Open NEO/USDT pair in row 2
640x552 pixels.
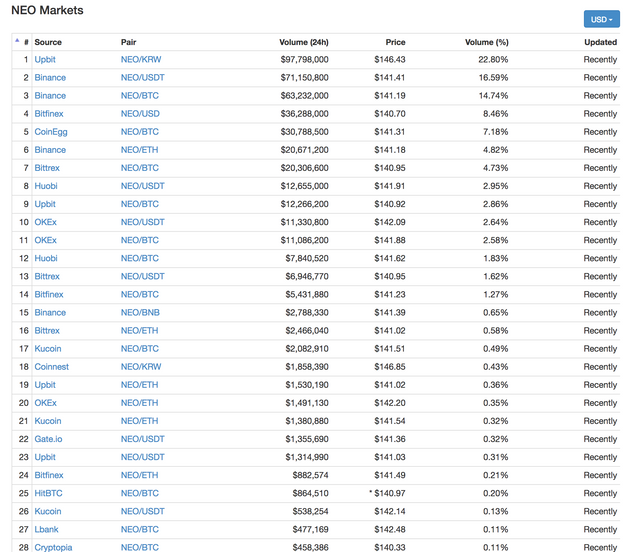pos(142,78)
